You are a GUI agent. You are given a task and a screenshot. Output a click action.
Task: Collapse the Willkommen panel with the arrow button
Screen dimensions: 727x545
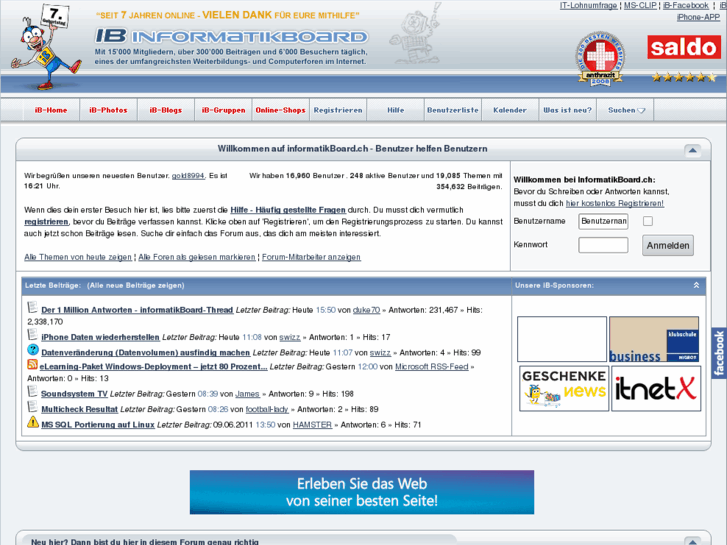tap(692, 150)
